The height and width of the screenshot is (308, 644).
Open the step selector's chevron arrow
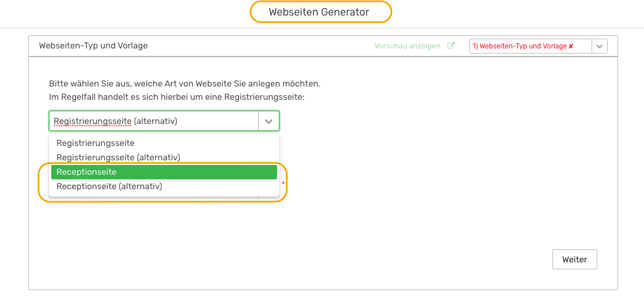pyautogui.click(x=599, y=47)
